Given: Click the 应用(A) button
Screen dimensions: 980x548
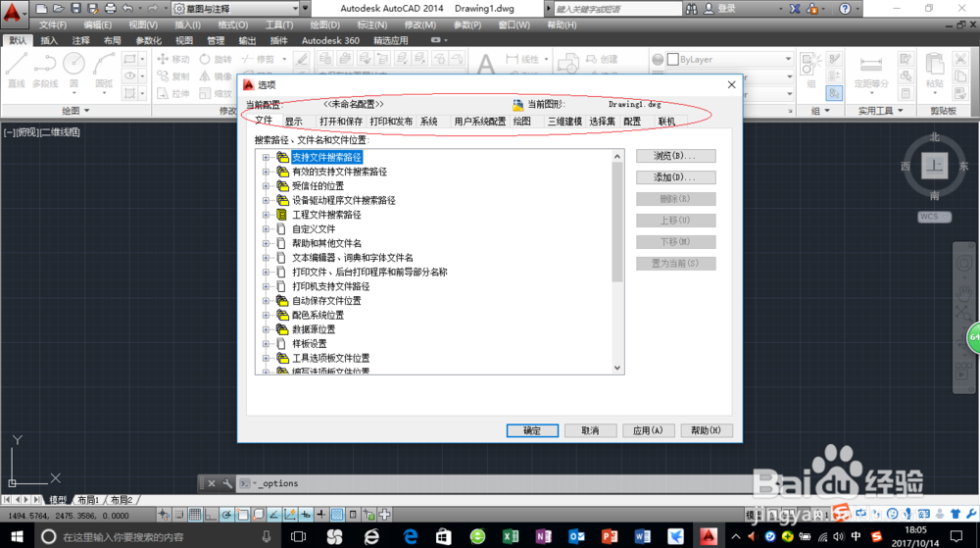Looking at the screenshot, I should (648, 430).
